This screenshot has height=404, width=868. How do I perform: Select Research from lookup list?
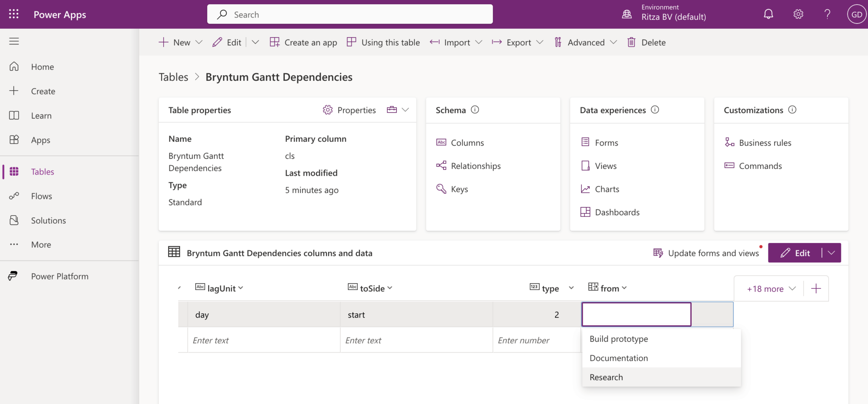coord(662,377)
